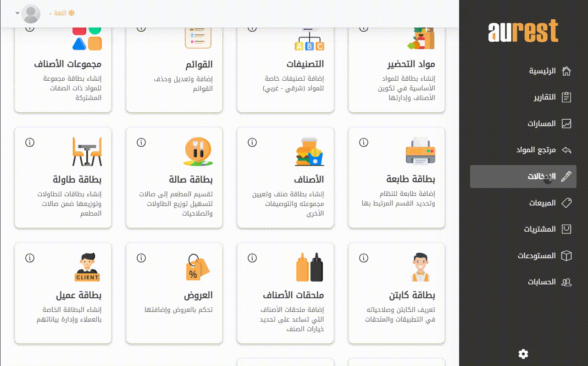Screen dimensions: 588x366
Task: Click the percent tag icon for العروض
Action: (x=197, y=267)
